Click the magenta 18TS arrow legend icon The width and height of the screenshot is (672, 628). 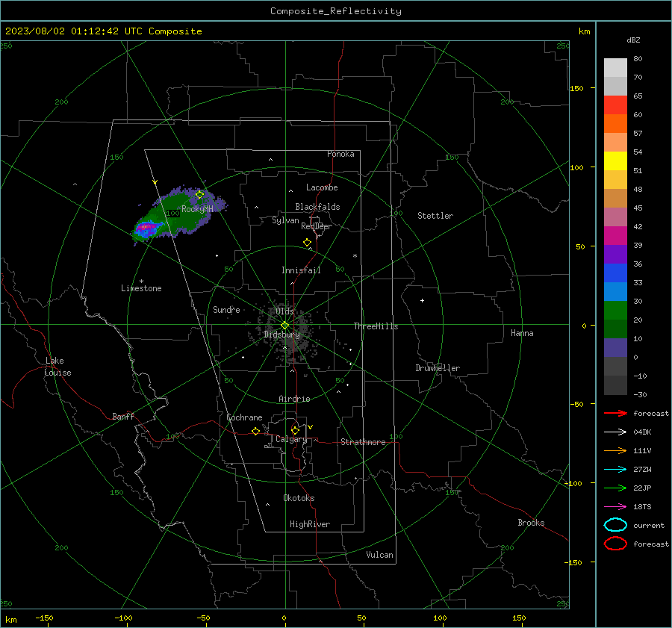615,507
